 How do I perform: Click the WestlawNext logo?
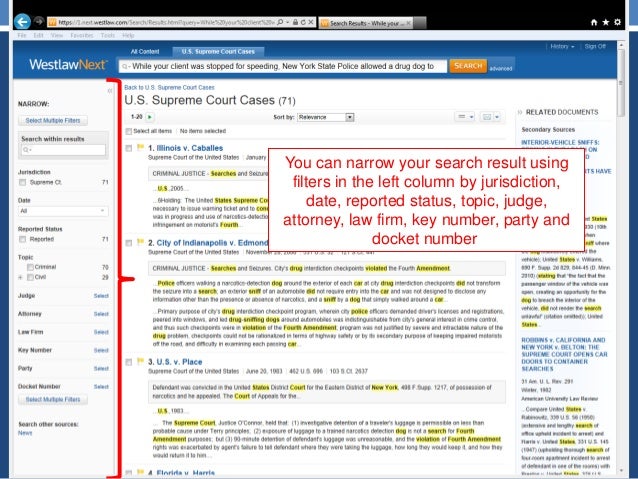click(x=68, y=64)
